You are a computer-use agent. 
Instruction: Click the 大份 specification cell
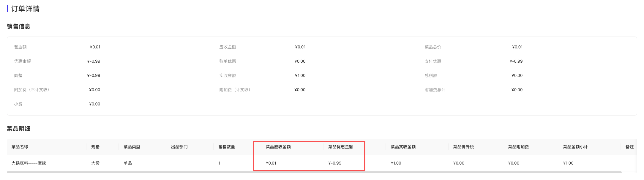95,163
